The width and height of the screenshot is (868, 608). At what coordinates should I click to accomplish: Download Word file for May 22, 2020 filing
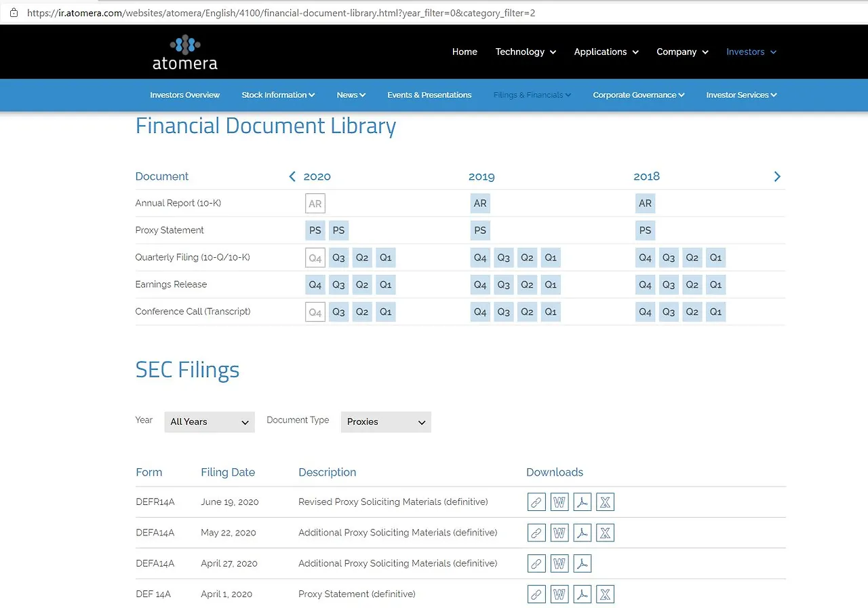[x=559, y=533]
